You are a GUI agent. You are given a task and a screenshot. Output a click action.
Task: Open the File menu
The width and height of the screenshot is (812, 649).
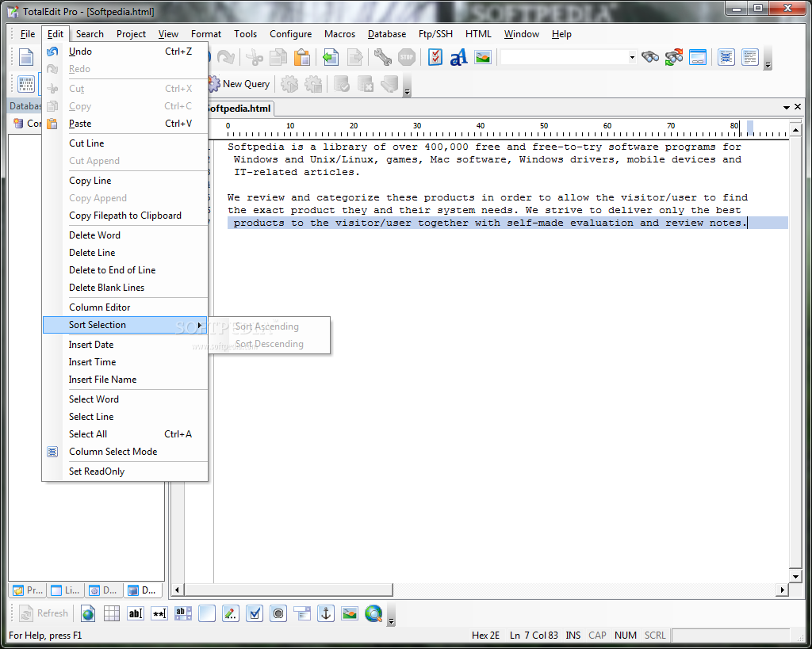(x=28, y=34)
